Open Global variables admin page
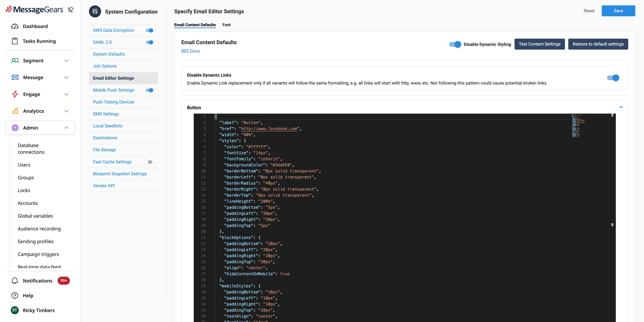Viewport: 644px width, 322px height. pyautogui.click(x=35, y=216)
